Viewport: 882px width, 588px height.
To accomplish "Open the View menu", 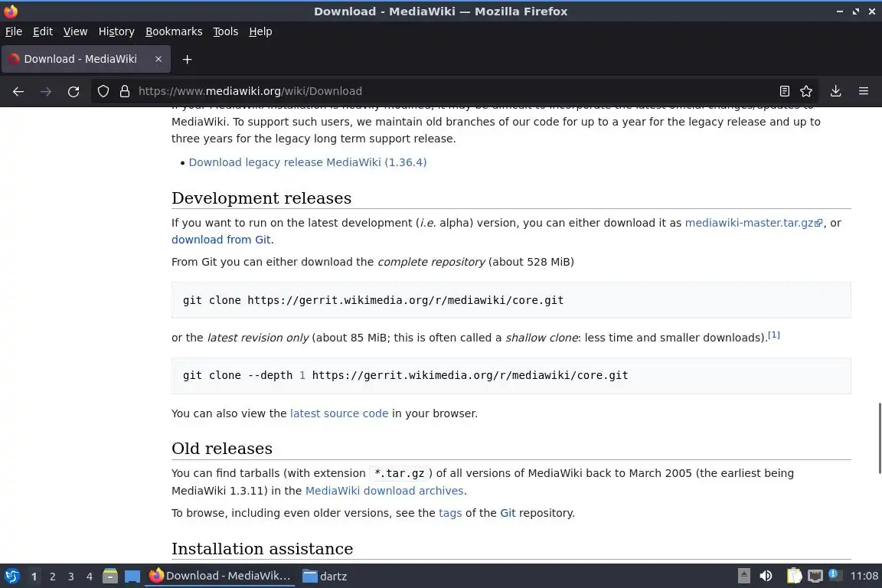I will pyautogui.click(x=75, y=31).
